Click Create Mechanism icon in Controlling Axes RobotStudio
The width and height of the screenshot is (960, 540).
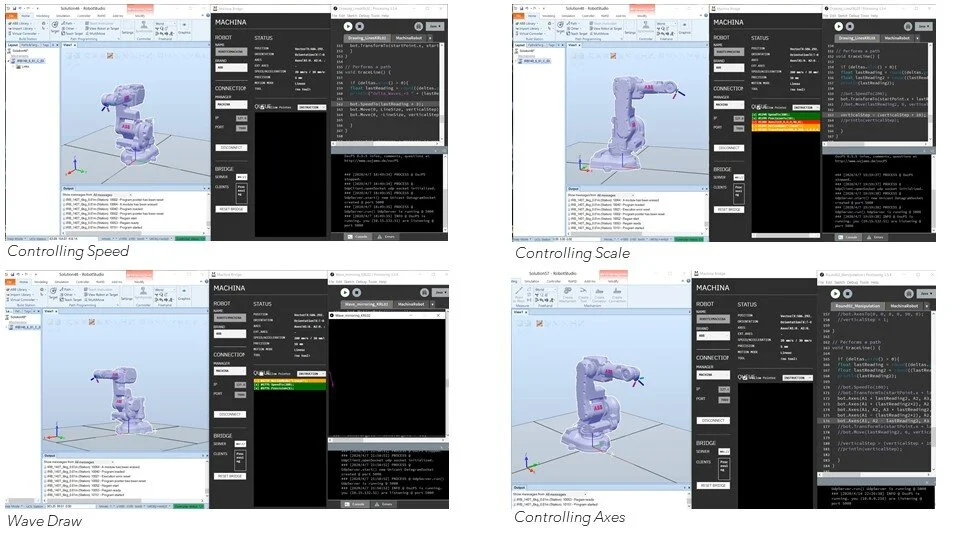[567, 294]
